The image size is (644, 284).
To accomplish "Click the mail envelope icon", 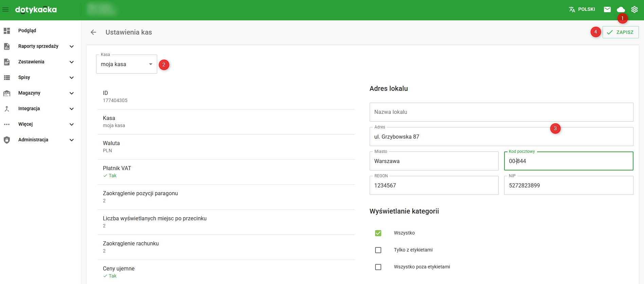I will [x=607, y=9].
